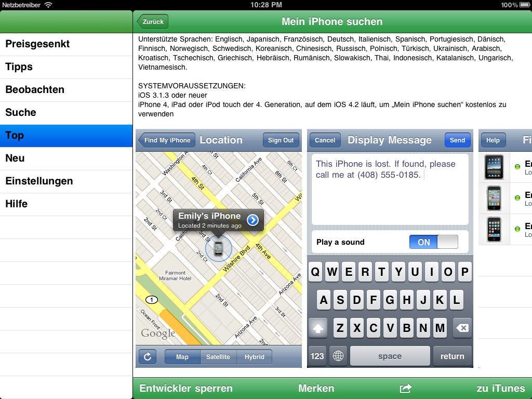Check the Wi-Fi status icon in status bar
The width and height of the screenshot is (532, 399).
tap(48, 5)
